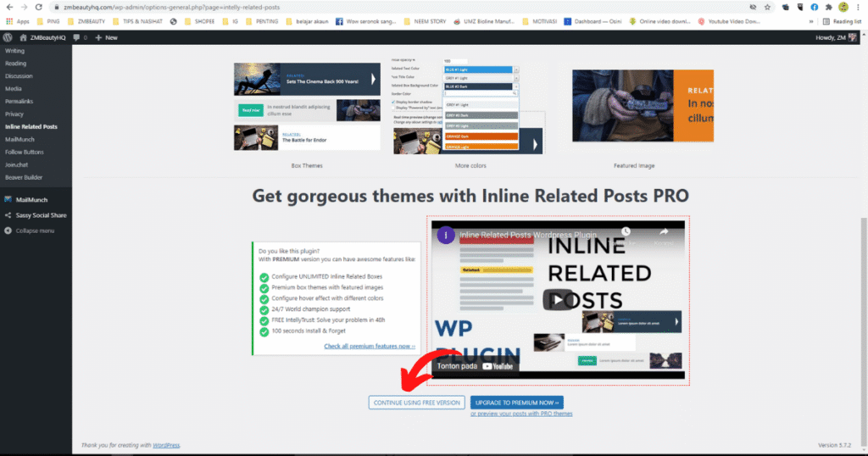868x456 pixels.
Task: Click the padlock site info icon
Action: point(56,7)
